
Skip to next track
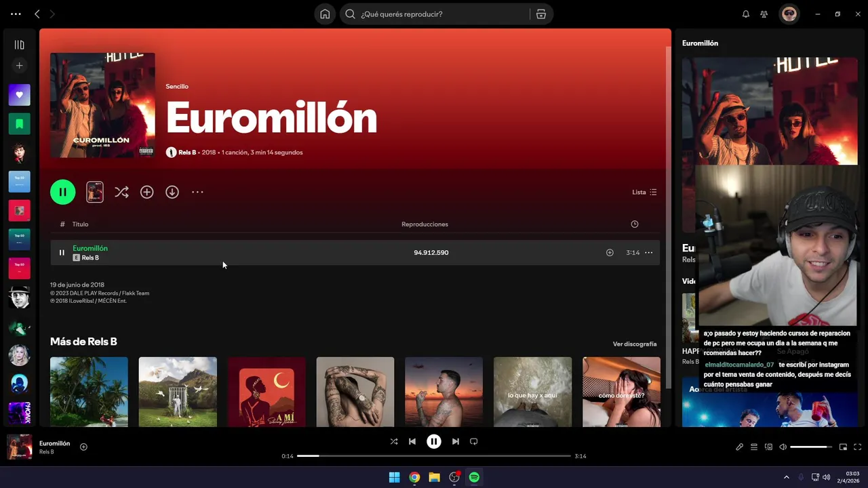click(x=456, y=441)
